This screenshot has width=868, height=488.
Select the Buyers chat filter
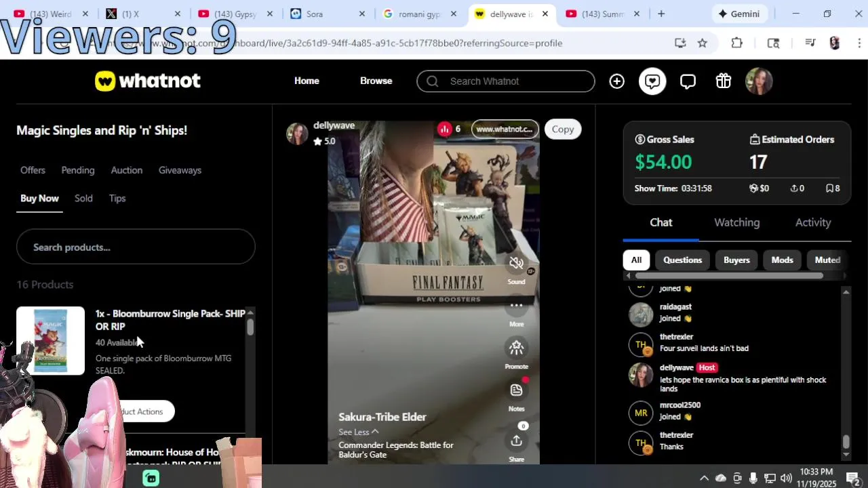[736, 260]
